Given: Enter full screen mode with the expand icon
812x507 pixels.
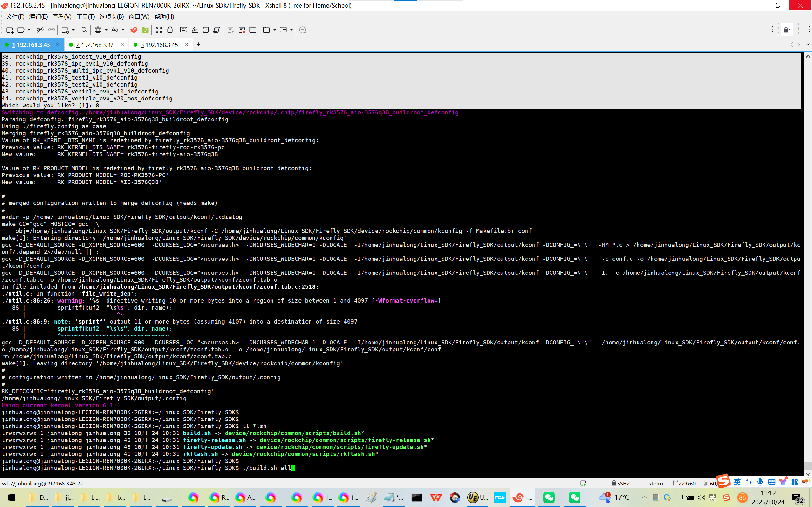Looking at the screenshot, I should (x=159, y=30).
